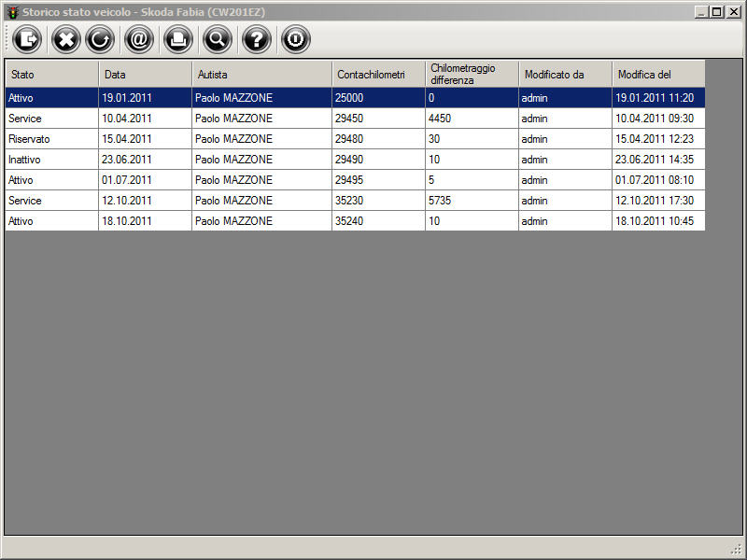747x560 pixels.
Task: Sort by Chilometraggio differenza column header
Action: pyautogui.click(x=472, y=75)
